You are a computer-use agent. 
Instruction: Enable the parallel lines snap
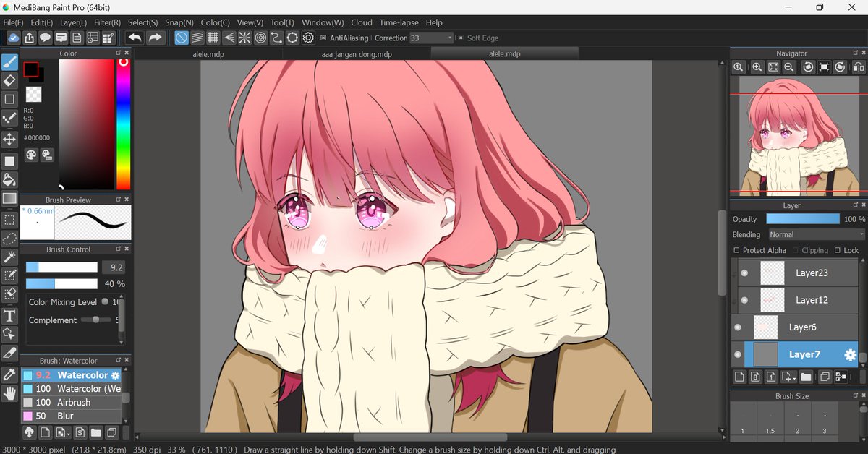(197, 38)
